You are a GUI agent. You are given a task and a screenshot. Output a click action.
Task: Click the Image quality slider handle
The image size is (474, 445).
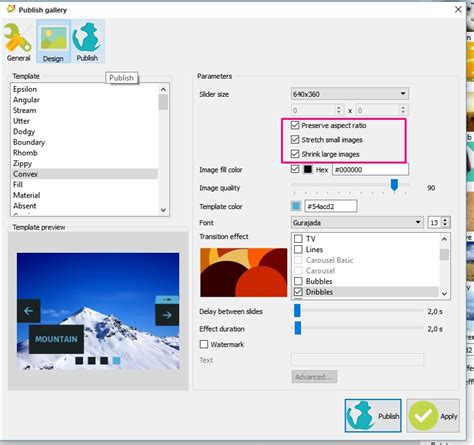394,185
